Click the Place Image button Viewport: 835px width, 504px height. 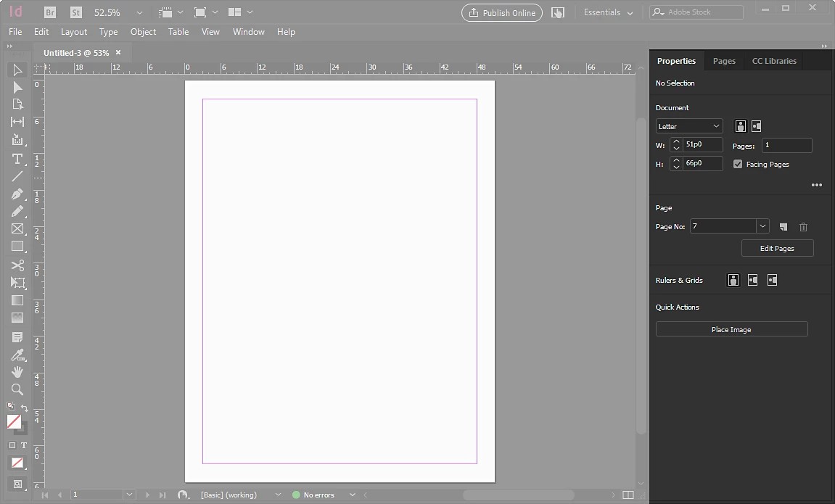click(x=732, y=329)
